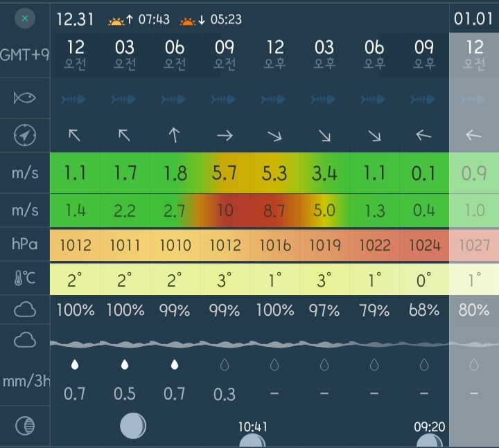This screenshot has height=448, width=499.
Task: Click the wind speed value 3.4
Action: point(324,173)
